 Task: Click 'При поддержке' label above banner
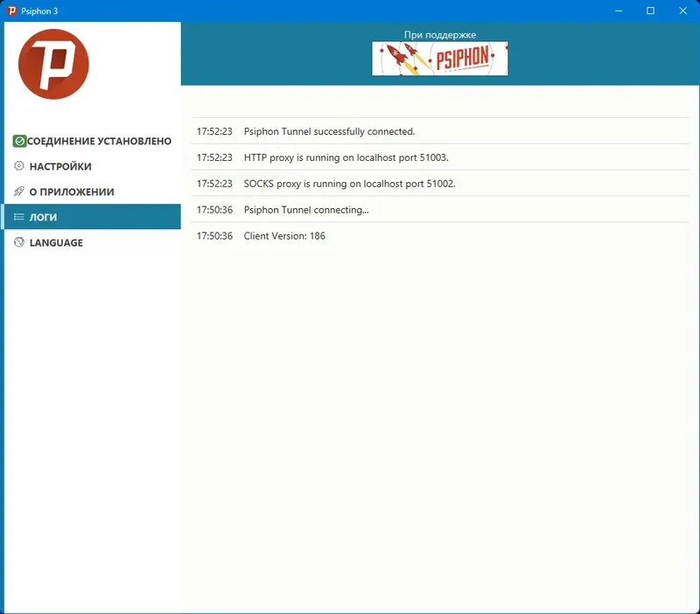click(440, 35)
